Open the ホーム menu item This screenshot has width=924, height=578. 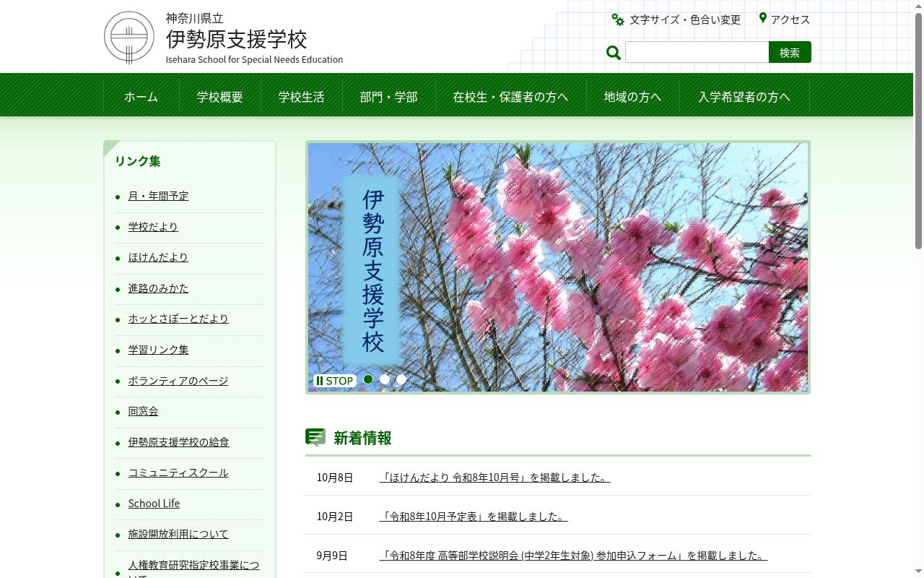(x=141, y=97)
